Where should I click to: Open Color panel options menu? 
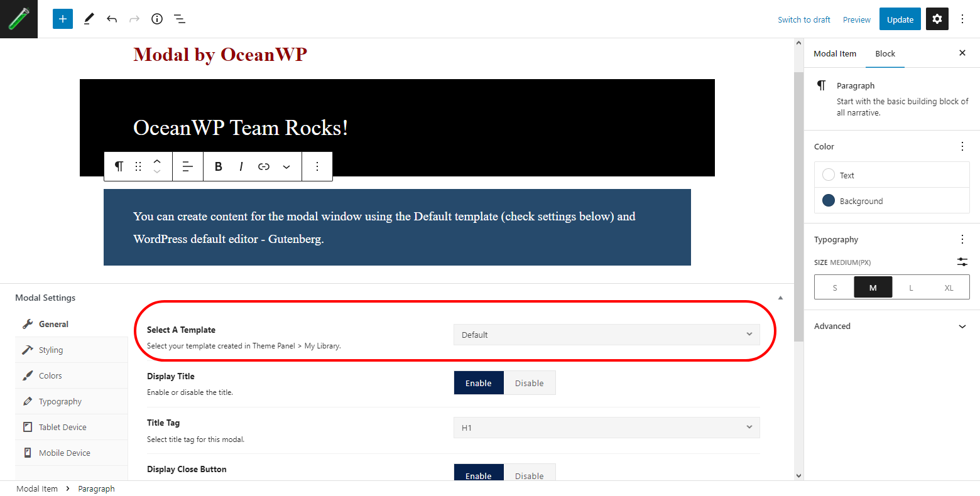(x=962, y=146)
